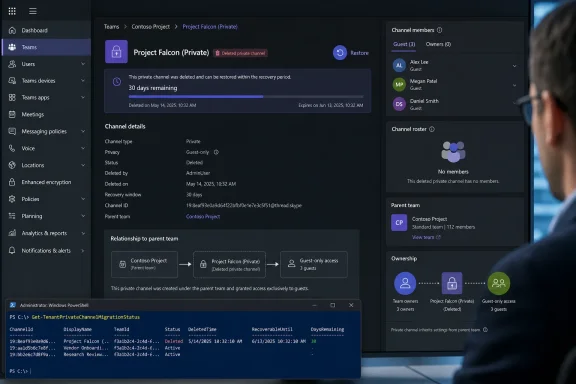Open Contoso Project parent team link in details
The width and height of the screenshot is (576, 384).
point(203,216)
